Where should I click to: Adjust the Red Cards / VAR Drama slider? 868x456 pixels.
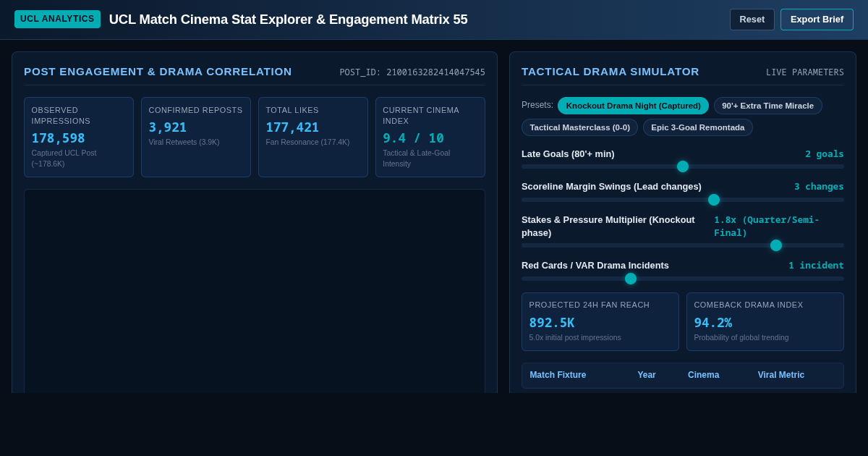pyautogui.click(x=683, y=279)
